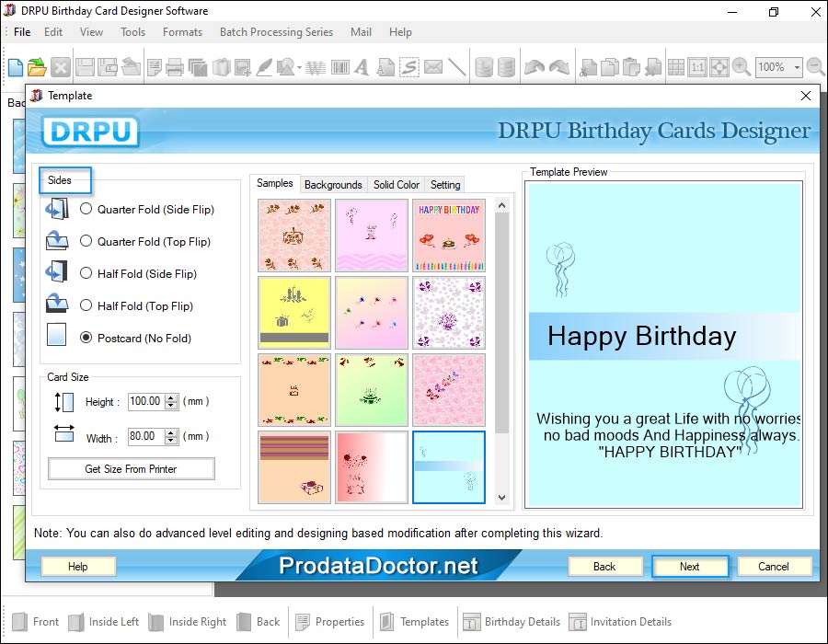Image resolution: width=828 pixels, height=644 pixels.
Task: Click the zoom out magnifier icon
Action: pos(816,67)
